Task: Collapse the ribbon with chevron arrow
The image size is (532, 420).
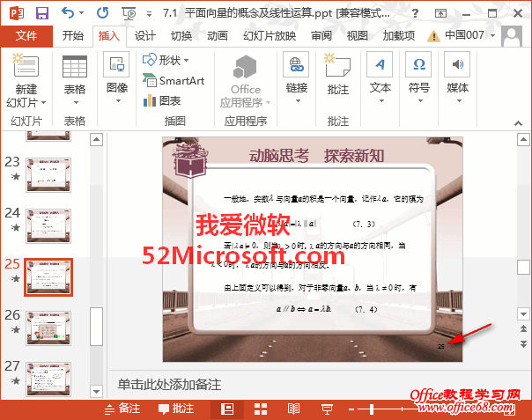Action: click(518, 123)
